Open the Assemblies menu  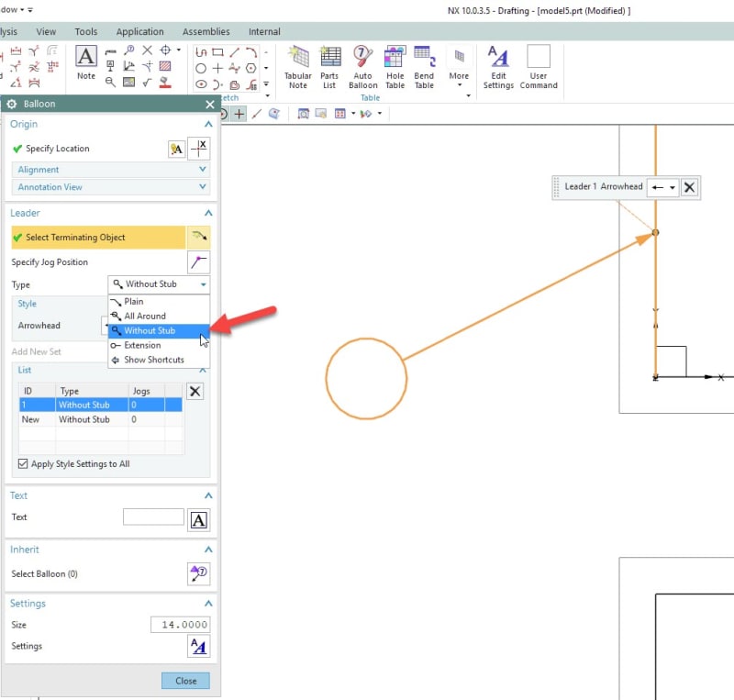[206, 32]
